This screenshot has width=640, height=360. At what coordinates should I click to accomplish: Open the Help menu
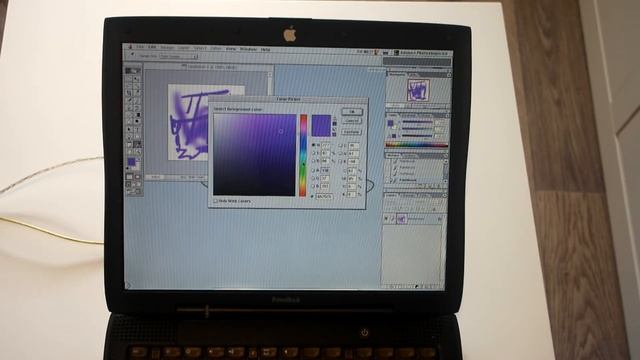pyautogui.click(x=266, y=49)
